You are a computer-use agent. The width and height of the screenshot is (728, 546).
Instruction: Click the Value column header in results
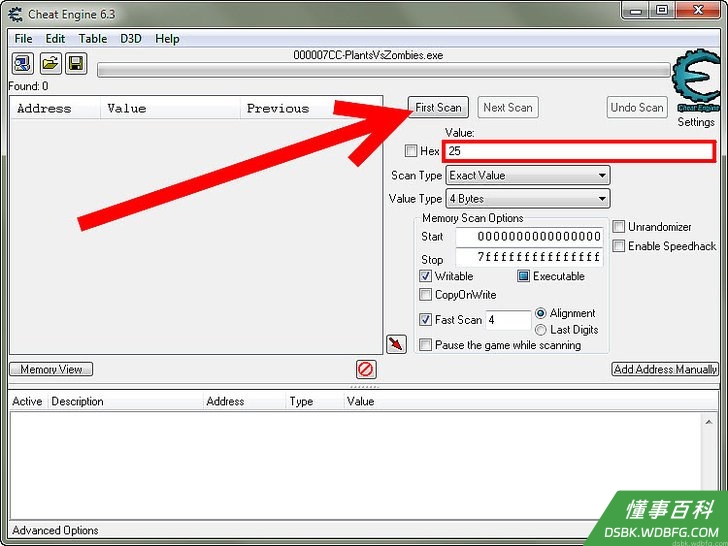click(x=170, y=108)
